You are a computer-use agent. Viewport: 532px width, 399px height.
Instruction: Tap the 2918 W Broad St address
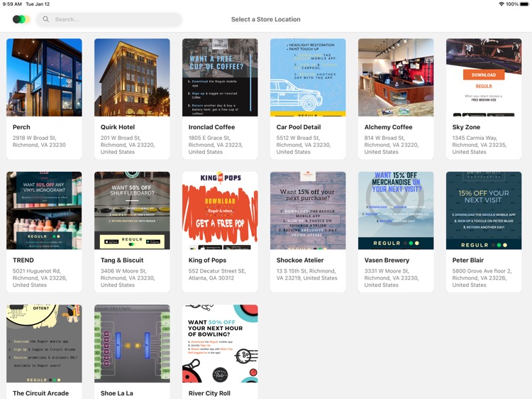click(39, 141)
